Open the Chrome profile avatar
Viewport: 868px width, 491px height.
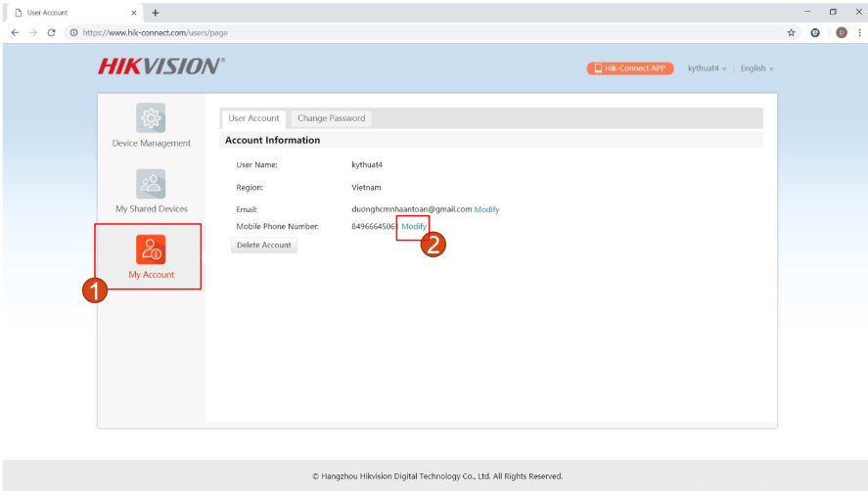(x=841, y=32)
